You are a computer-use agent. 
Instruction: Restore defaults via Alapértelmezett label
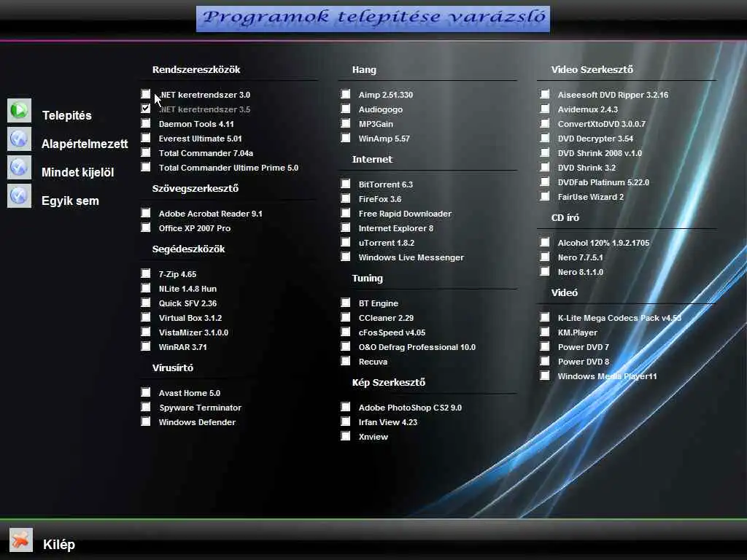click(x=85, y=144)
